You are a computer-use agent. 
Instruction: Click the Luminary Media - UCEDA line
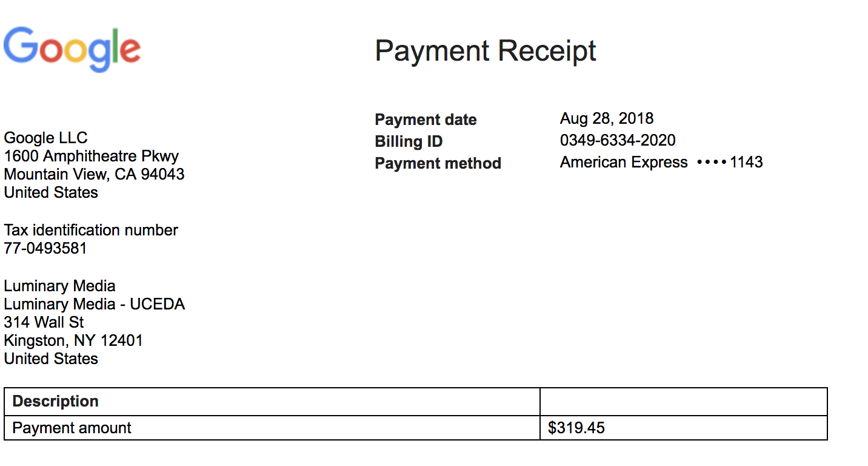[x=94, y=304]
